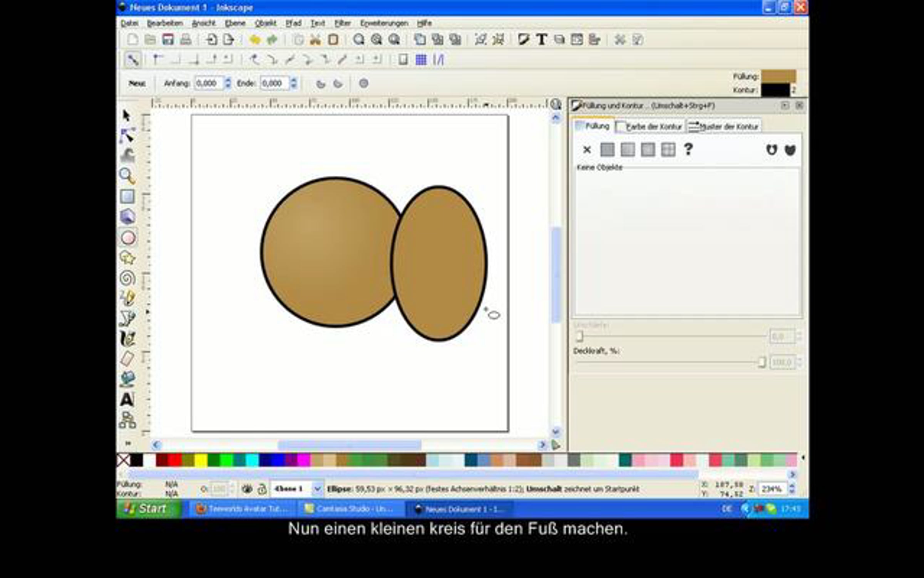924x578 pixels.
Task: Click the Save document icon
Action: [168, 39]
